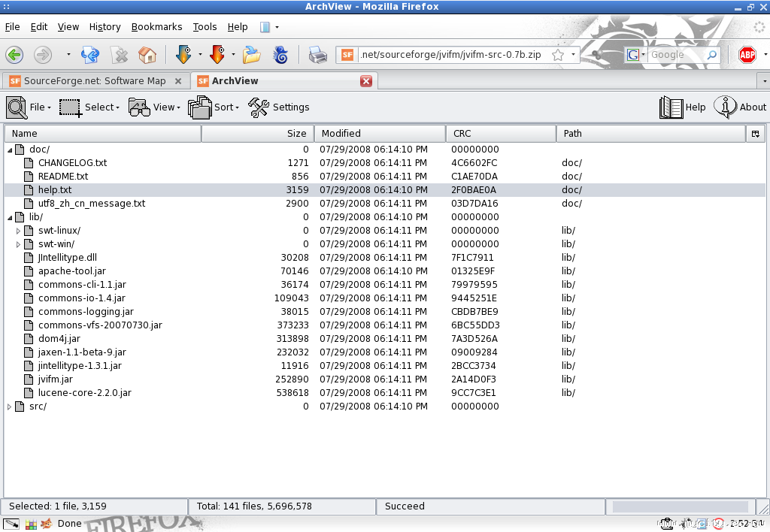Screen dimensions: 770x532
Task: Expand the swt-win/ folder
Action: pyautogui.click(x=18, y=244)
